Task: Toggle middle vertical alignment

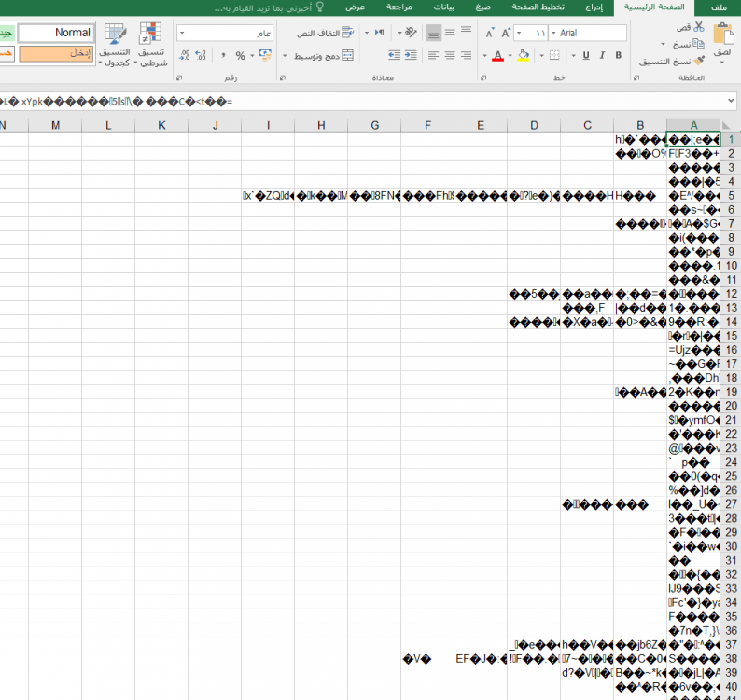Action: 450,32
